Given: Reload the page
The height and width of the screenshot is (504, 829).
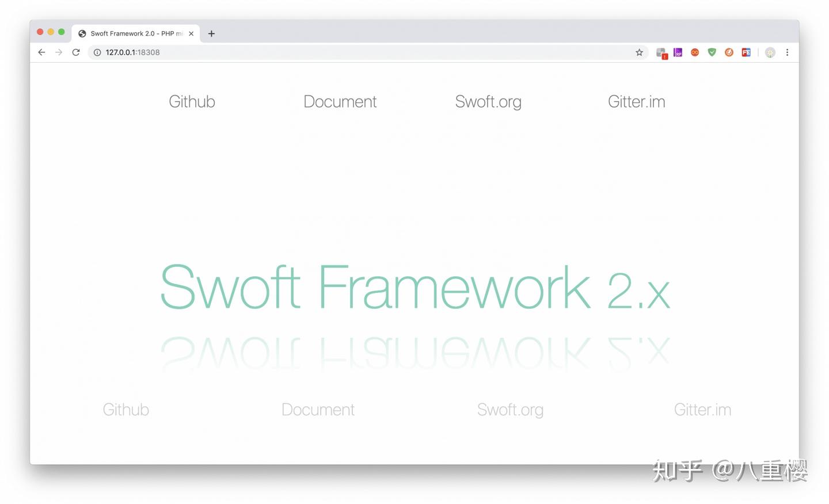Looking at the screenshot, I should tap(76, 52).
